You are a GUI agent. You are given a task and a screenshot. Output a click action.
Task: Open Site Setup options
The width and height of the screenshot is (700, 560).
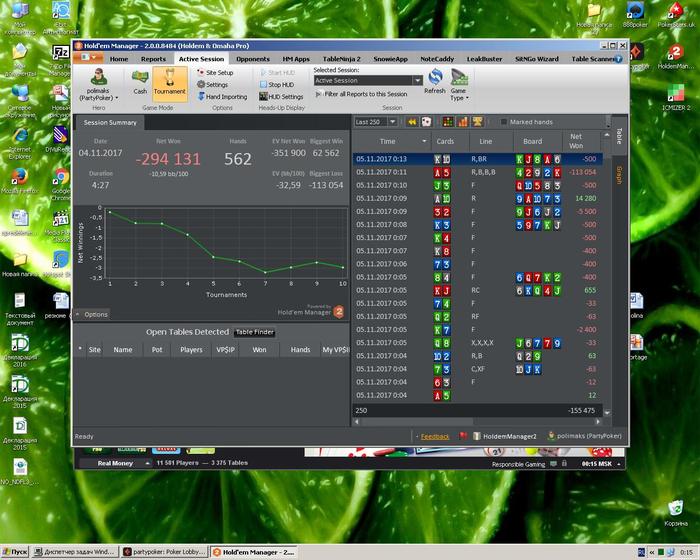[215, 72]
